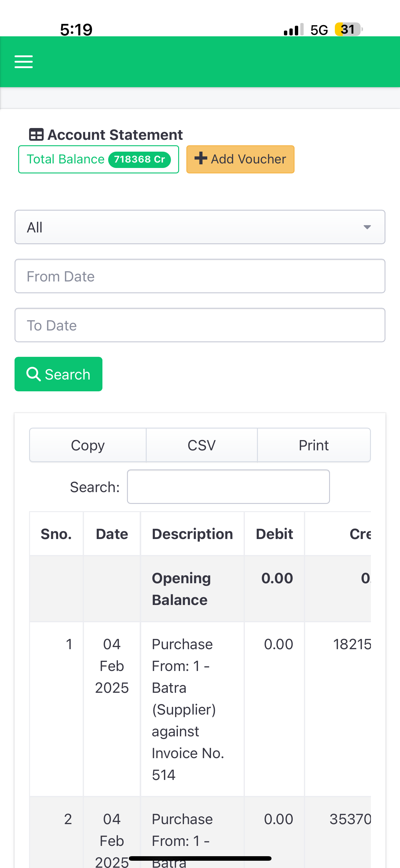This screenshot has height=868, width=400.
Task: Tap the Account Statement table icon
Action: click(x=36, y=135)
